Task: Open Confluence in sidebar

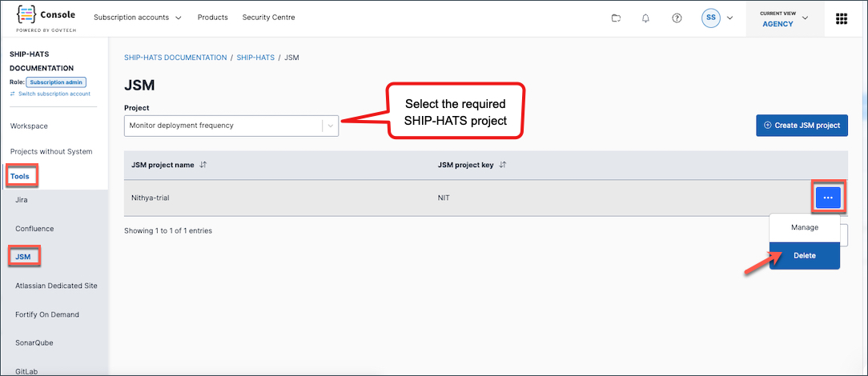Action: tap(34, 229)
